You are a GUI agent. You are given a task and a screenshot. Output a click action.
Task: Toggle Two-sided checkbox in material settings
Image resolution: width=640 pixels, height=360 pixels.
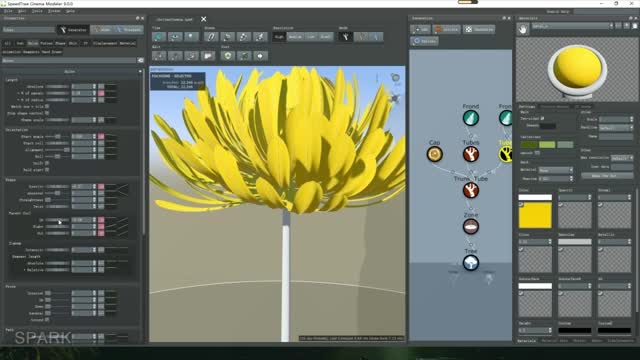(542, 118)
